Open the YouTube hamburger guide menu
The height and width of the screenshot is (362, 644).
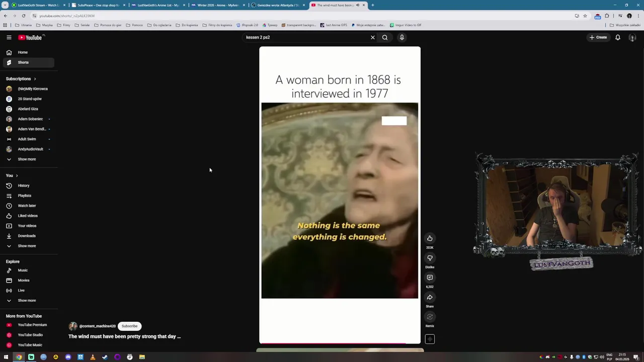[9, 37]
